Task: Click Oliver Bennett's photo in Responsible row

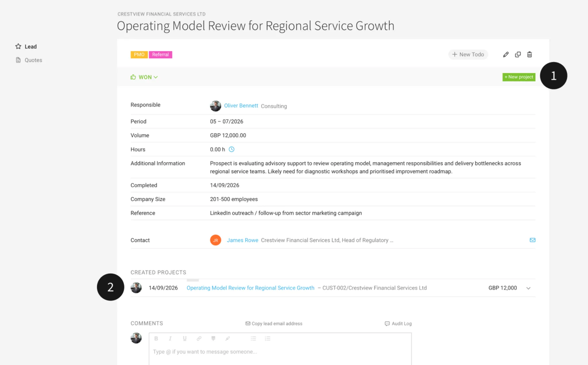Action: coord(215,106)
